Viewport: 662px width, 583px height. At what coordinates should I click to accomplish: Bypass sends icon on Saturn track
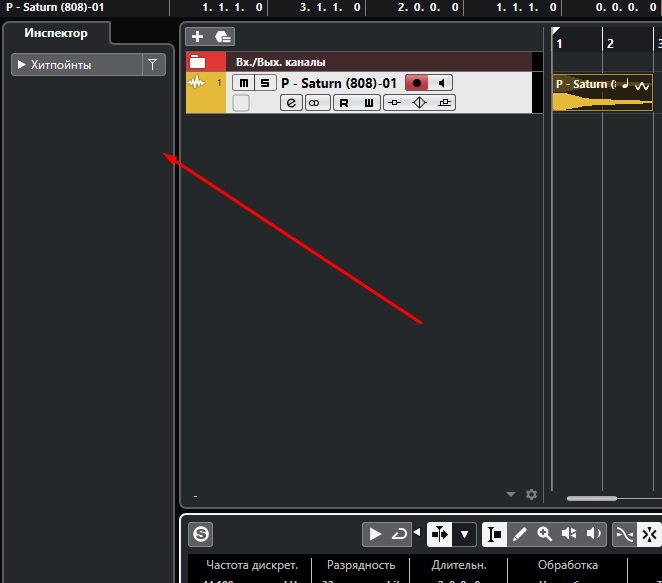444,103
